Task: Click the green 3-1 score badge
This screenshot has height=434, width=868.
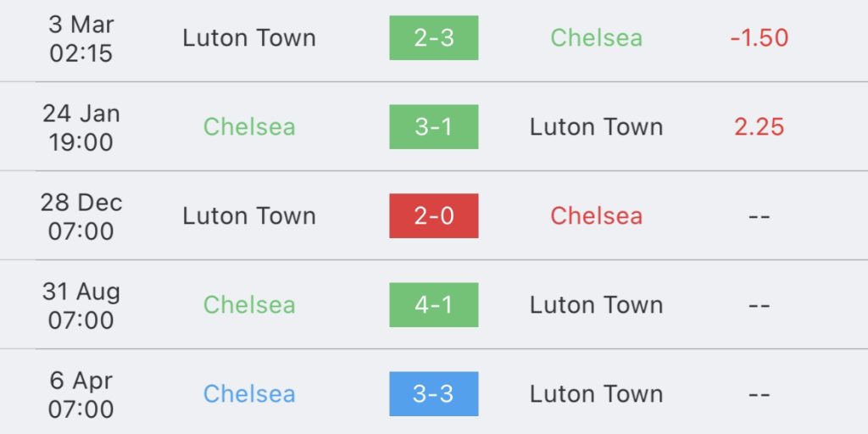Action: click(433, 127)
